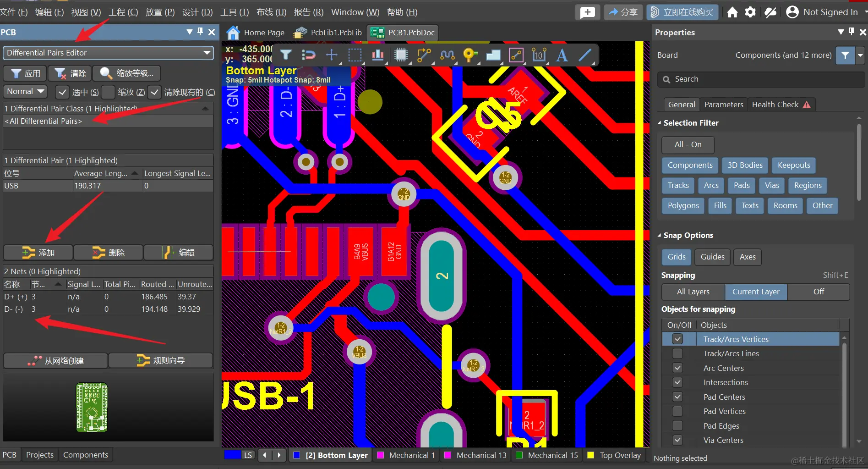This screenshot has height=469, width=868.
Task: Select the place Text tool
Action: [561, 55]
